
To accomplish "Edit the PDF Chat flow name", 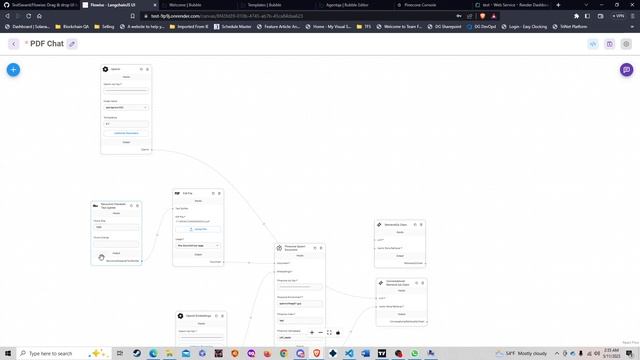I will point(72,44).
